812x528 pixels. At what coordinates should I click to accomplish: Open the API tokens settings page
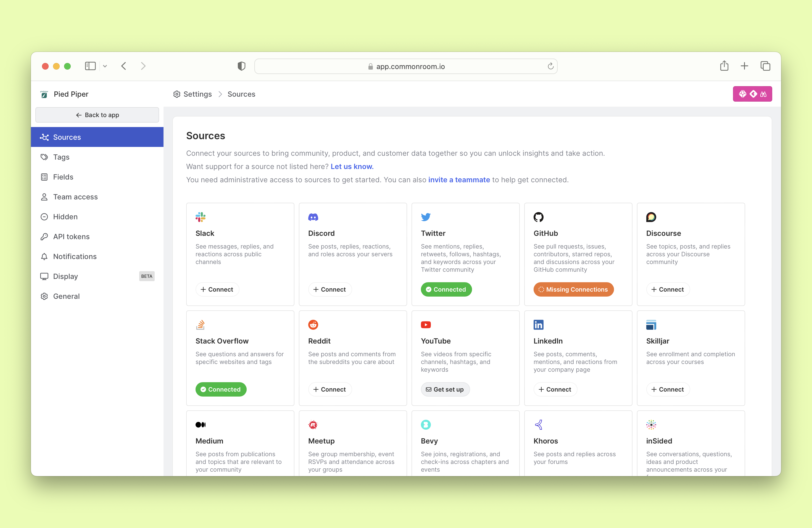click(x=71, y=236)
